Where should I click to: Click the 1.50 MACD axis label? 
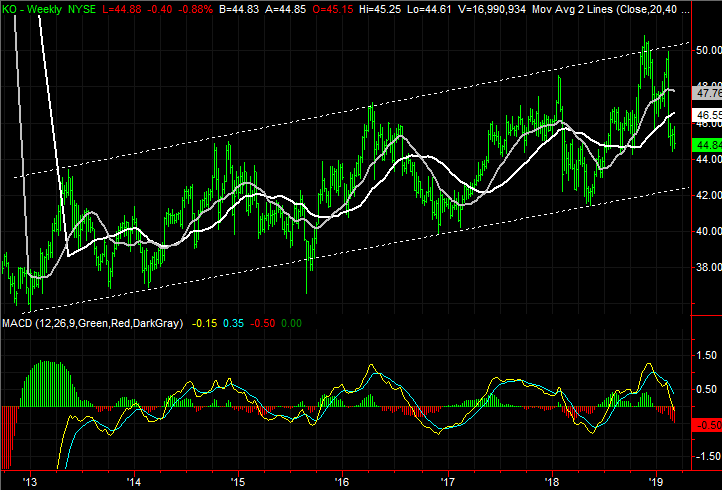(x=707, y=355)
